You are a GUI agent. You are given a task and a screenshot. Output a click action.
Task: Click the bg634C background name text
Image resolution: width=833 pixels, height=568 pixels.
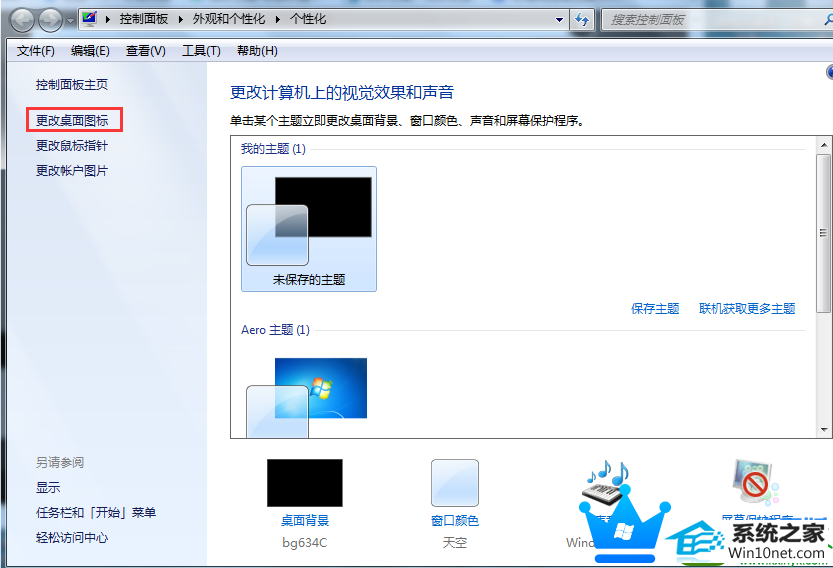(304, 543)
